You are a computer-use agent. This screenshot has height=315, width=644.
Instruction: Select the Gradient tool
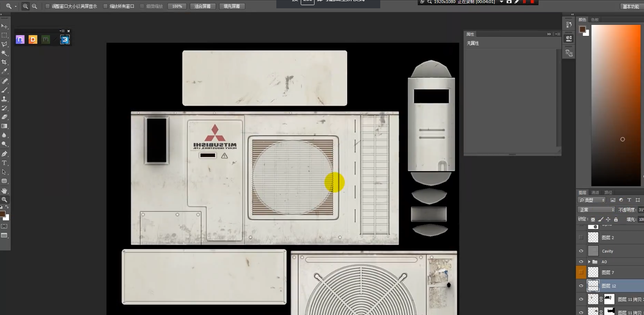point(4,126)
